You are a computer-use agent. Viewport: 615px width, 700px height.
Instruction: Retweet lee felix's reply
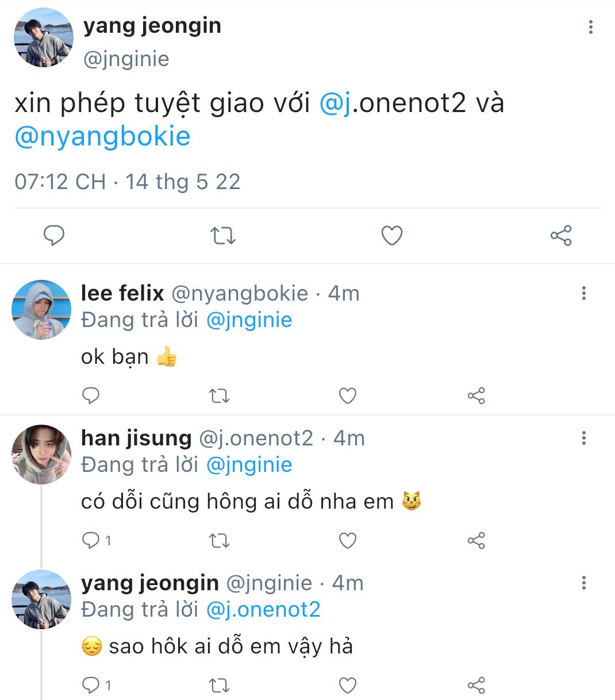(x=219, y=395)
